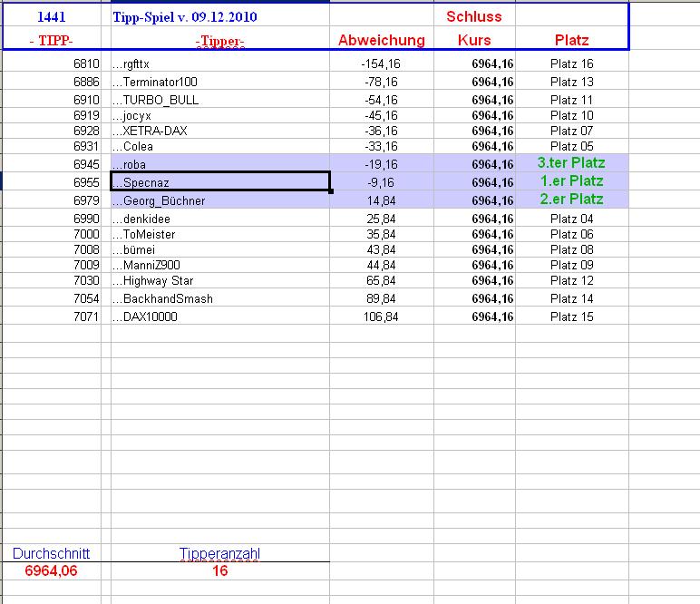The width and height of the screenshot is (700, 604).
Task: Select tipper '...TURBO_BULL'
Action: 156,100
